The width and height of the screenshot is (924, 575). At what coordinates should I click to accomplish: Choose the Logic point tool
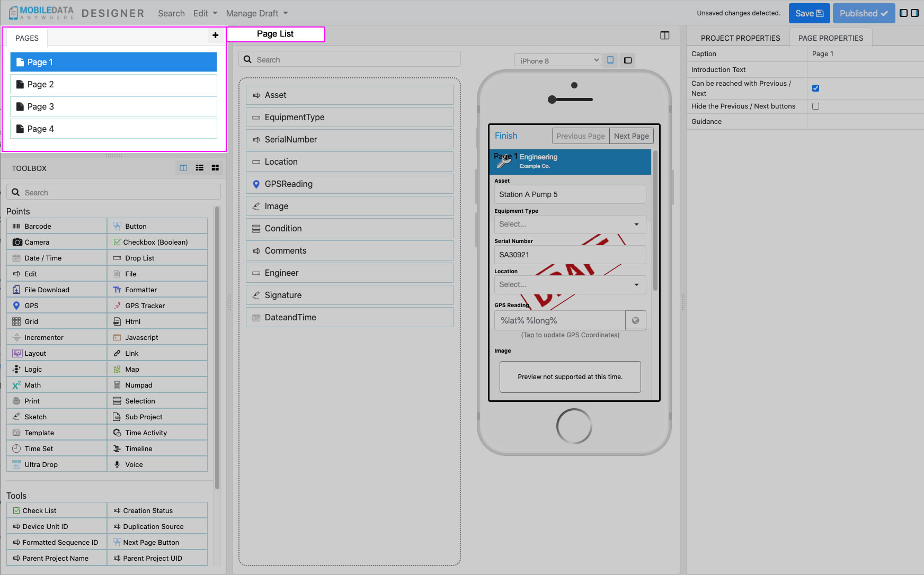click(57, 369)
